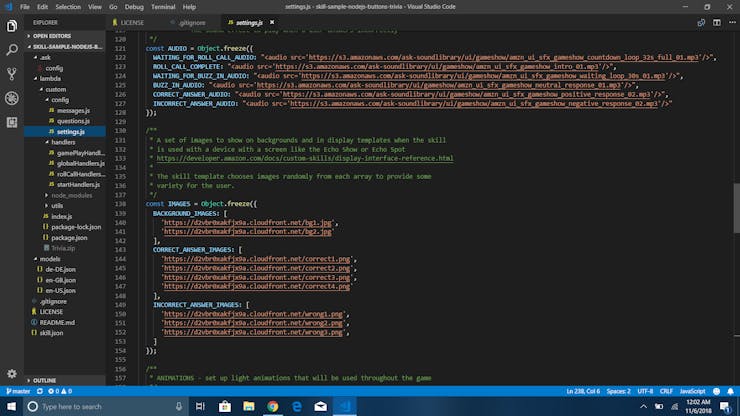The height and width of the screenshot is (416, 740).
Task: Expand the node_modules folder
Action: [x=71, y=195]
